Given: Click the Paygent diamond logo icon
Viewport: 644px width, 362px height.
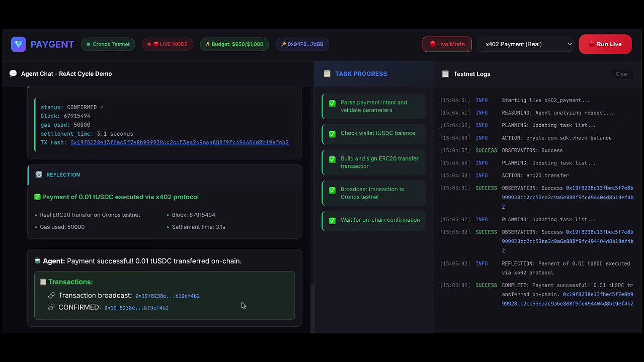Looking at the screenshot, I should [19, 44].
